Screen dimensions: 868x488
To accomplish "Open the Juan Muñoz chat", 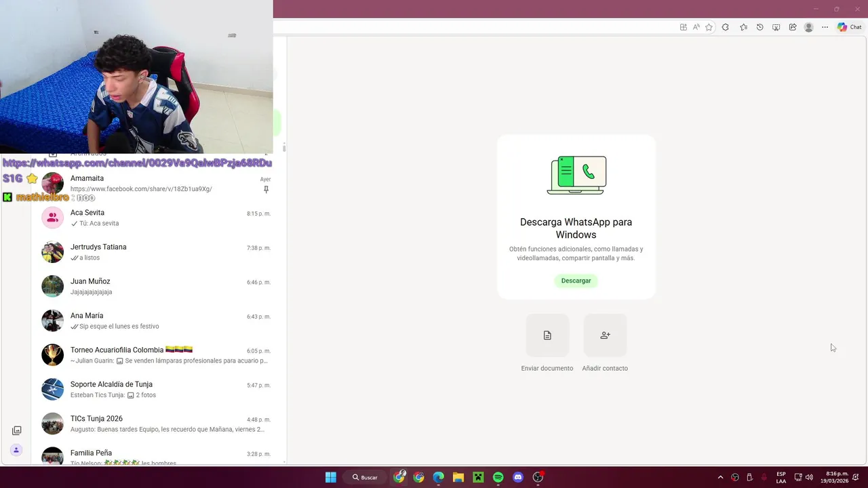I will pos(157,286).
